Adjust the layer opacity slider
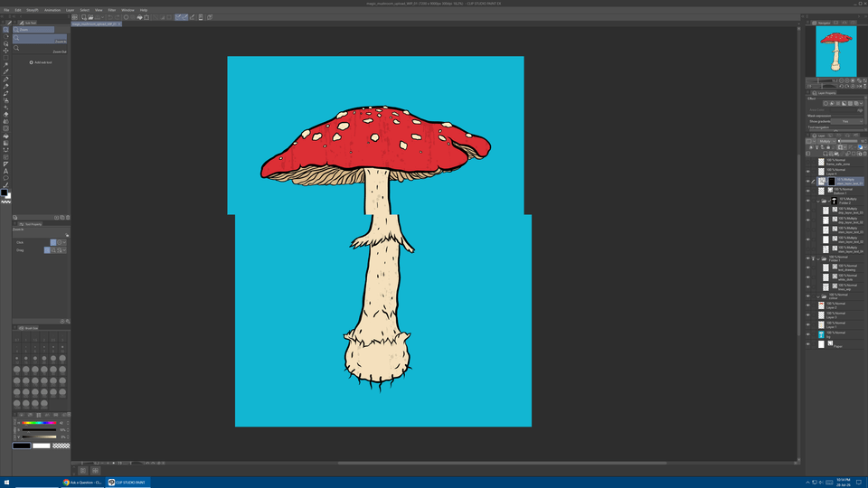The image size is (868, 488). pos(848,142)
